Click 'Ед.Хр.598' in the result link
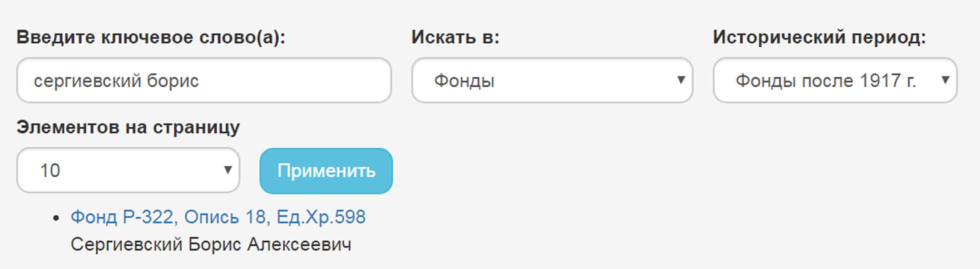Image resolution: width=980 pixels, height=269 pixels. (321, 217)
